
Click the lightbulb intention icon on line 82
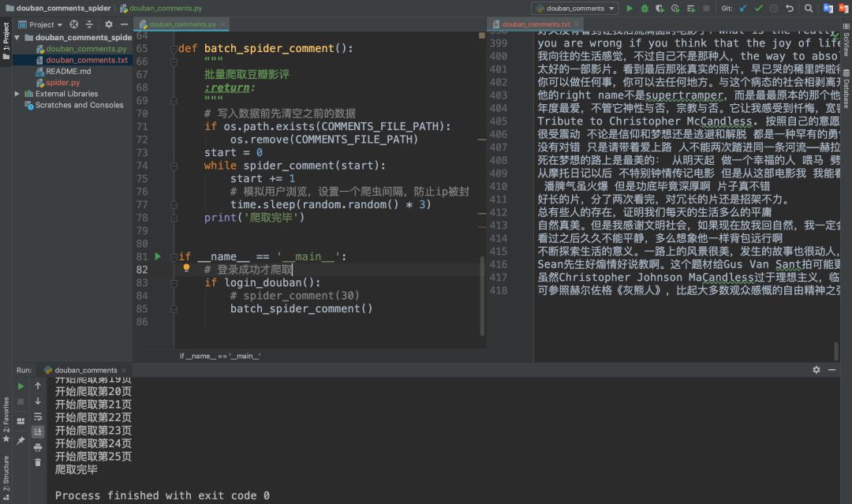186,267
